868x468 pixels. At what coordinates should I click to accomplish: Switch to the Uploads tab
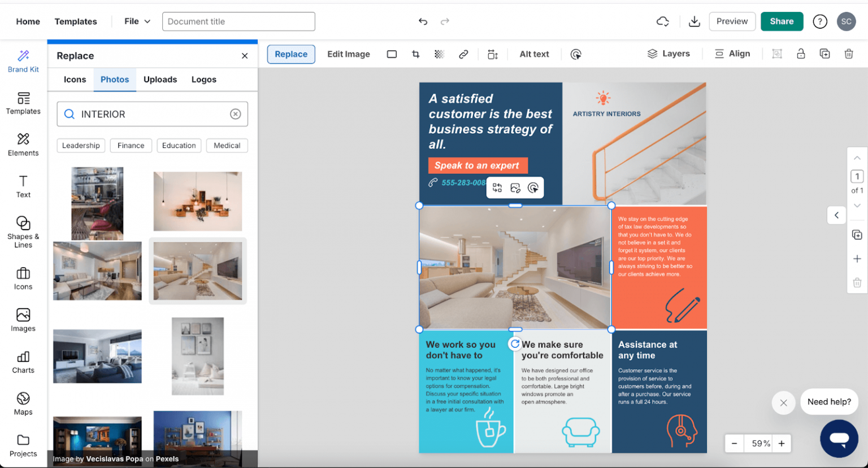pos(160,80)
